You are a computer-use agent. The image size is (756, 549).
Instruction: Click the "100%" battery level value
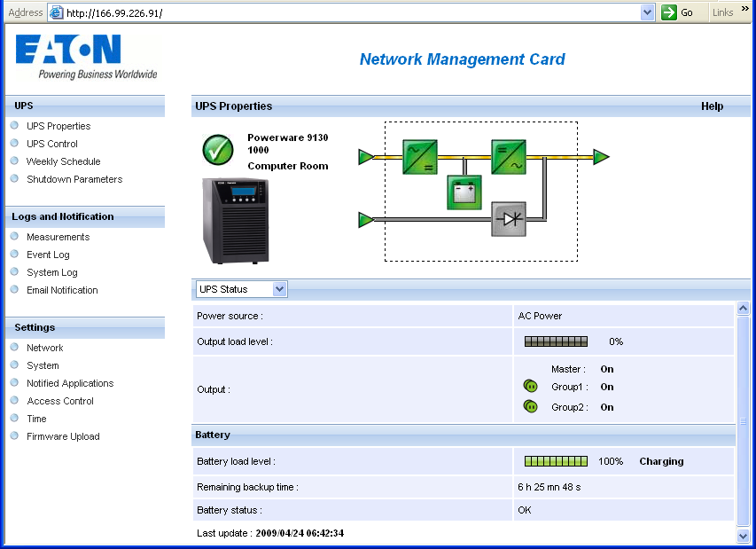[611, 461]
